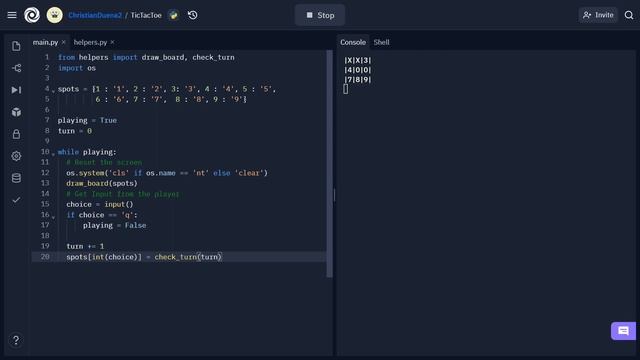Switch to the helpers.py tab
This screenshot has height=360, width=640.
[x=90, y=42]
